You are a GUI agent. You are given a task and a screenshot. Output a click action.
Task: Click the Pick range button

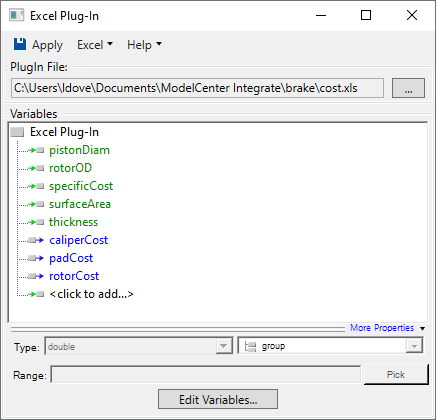[396, 375]
